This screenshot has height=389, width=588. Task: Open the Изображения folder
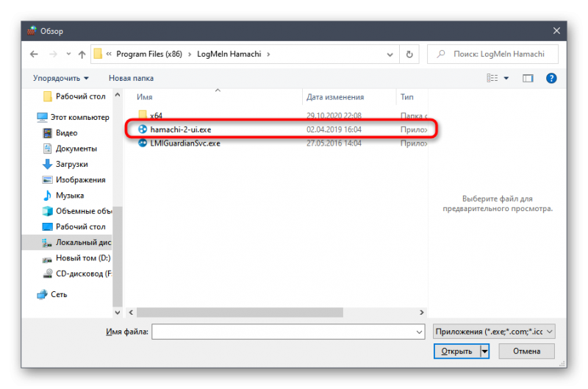74,180
